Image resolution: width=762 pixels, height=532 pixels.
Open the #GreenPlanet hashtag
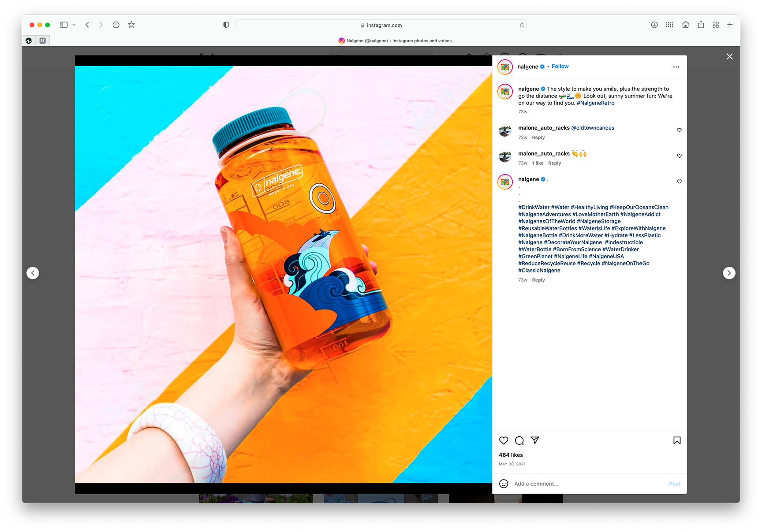pos(535,257)
